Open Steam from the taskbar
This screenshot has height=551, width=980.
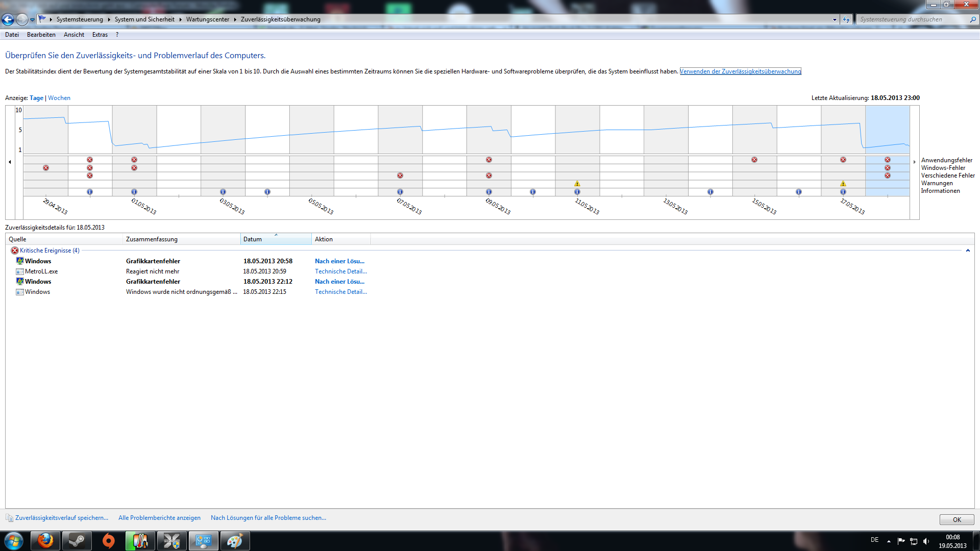(77, 541)
